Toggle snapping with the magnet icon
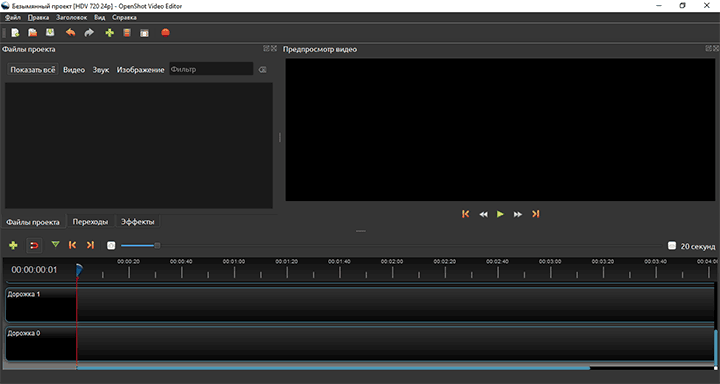Screen dimensions: 720x384 [34, 245]
